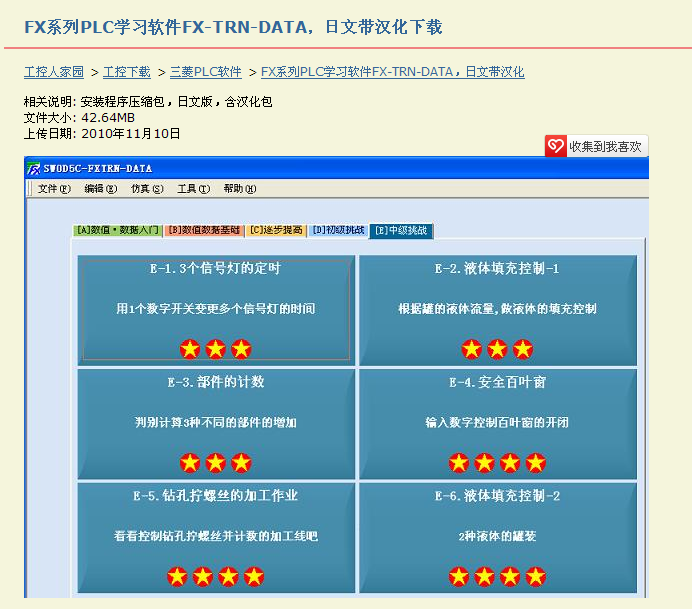Open the 文件(F) menu
Viewport: 692px width, 609px height.
[x=54, y=189]
